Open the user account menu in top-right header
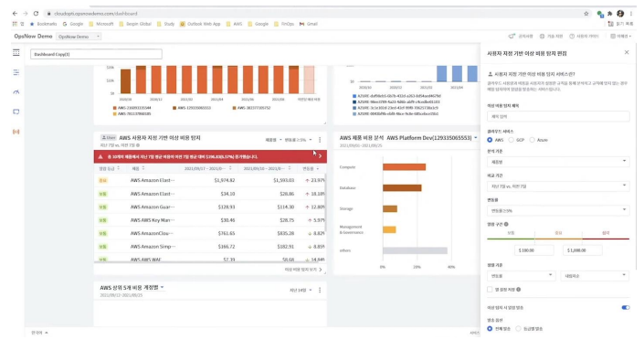644x340 pixels. 620,37
